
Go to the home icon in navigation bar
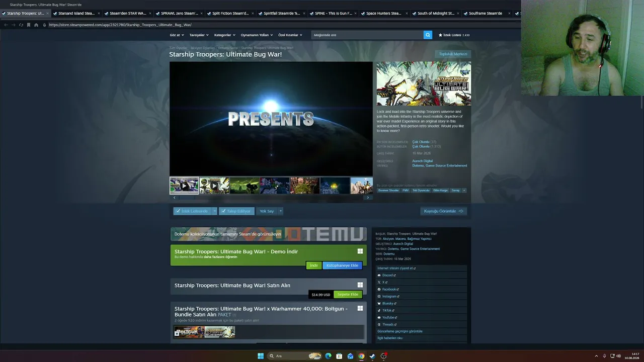[36, 25]
